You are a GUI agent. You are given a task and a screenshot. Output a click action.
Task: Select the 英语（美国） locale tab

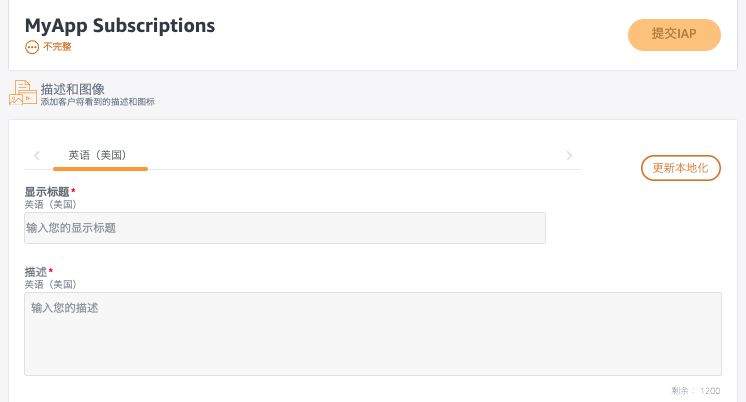coord(97,155)
